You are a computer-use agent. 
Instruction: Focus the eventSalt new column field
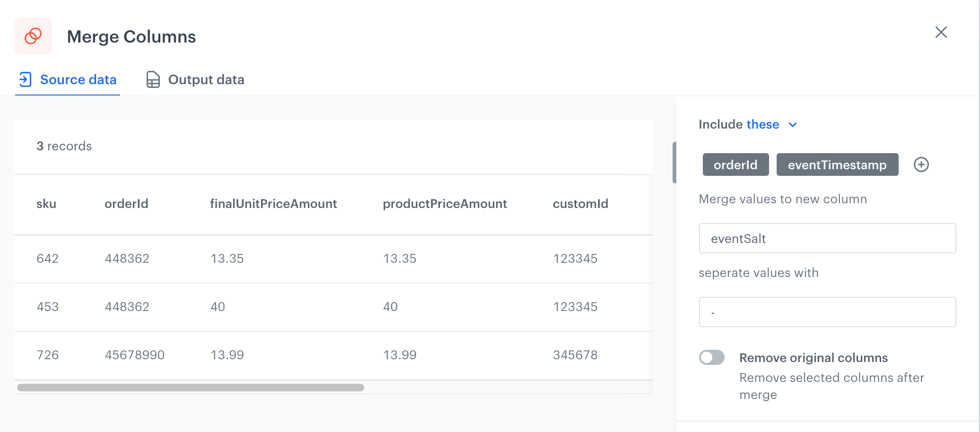(827, 238)
